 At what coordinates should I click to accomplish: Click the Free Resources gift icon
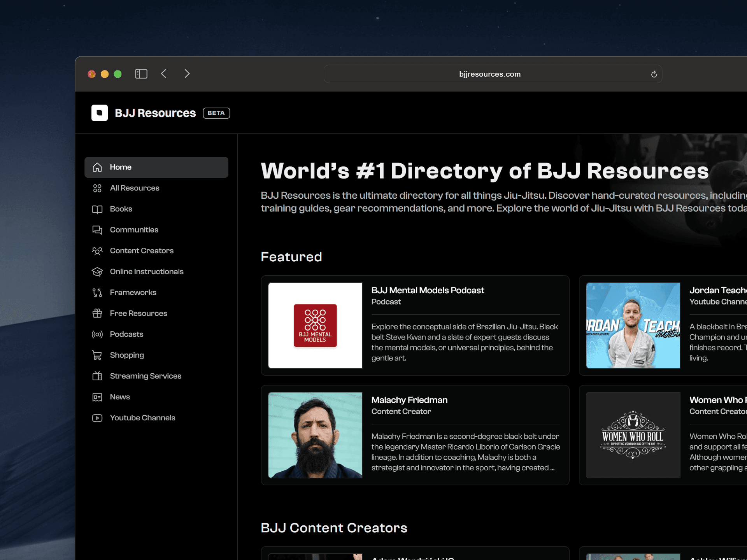[97, 313]
